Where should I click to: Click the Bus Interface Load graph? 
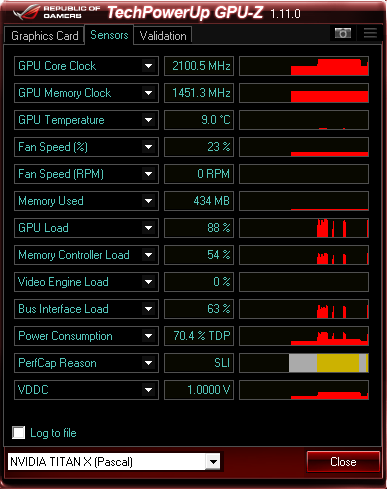[304, 309]
